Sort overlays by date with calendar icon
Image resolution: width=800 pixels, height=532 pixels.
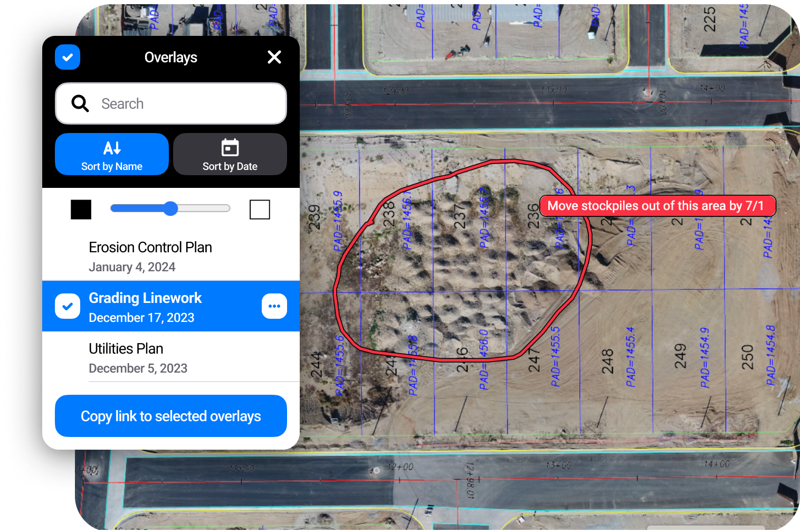tap(230, 154)
